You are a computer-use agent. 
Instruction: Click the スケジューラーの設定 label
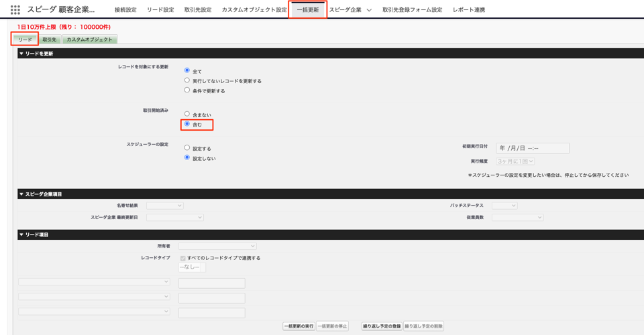pos(147,144)
